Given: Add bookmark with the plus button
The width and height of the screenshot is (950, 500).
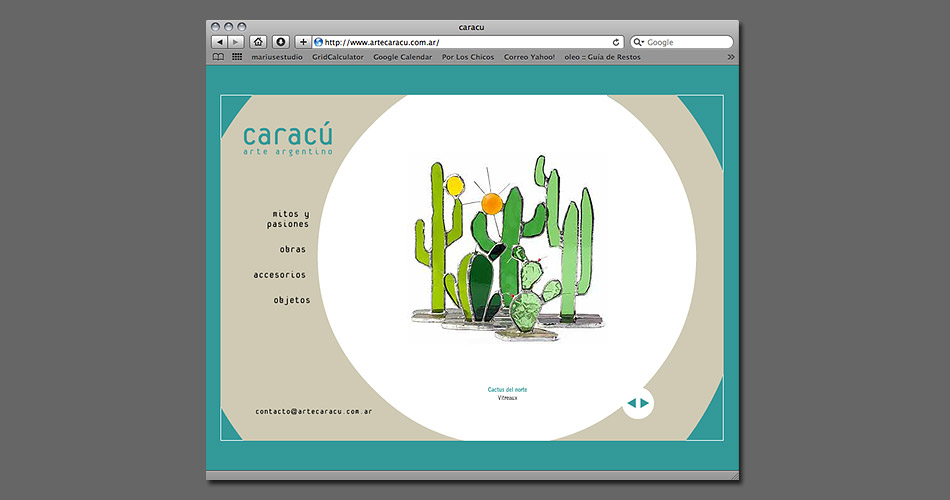Looking at the screenshot, I should [x=304, y=42].
